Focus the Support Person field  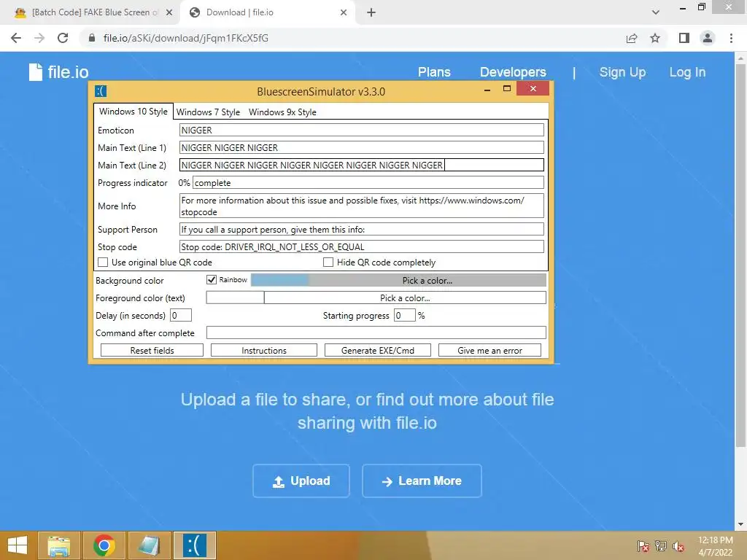(362, 229)
